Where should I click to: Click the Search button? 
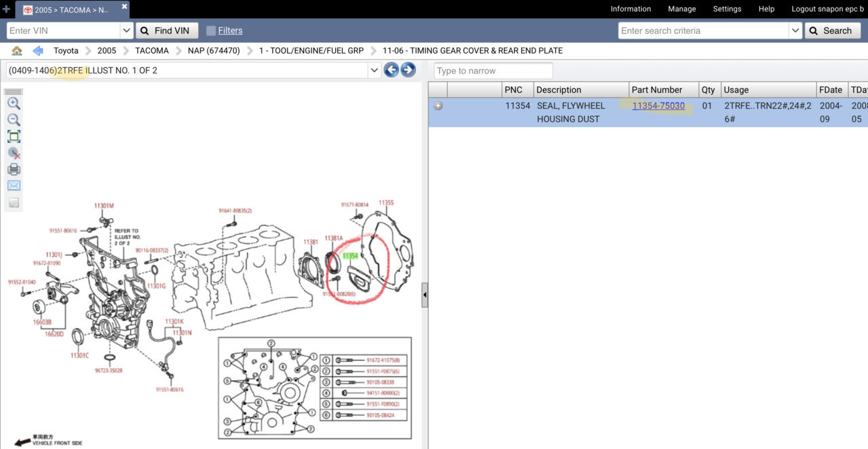[833, 31]
